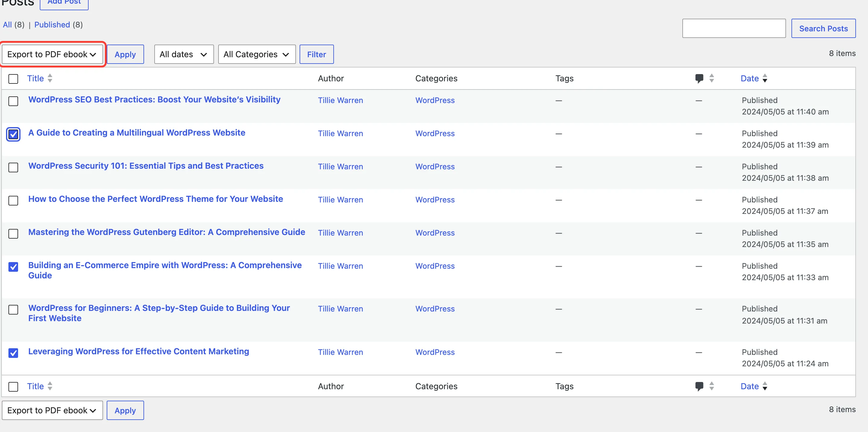Click WordPress category in Security 101 row
Viewport: 868px width, 432px height.
435,167
